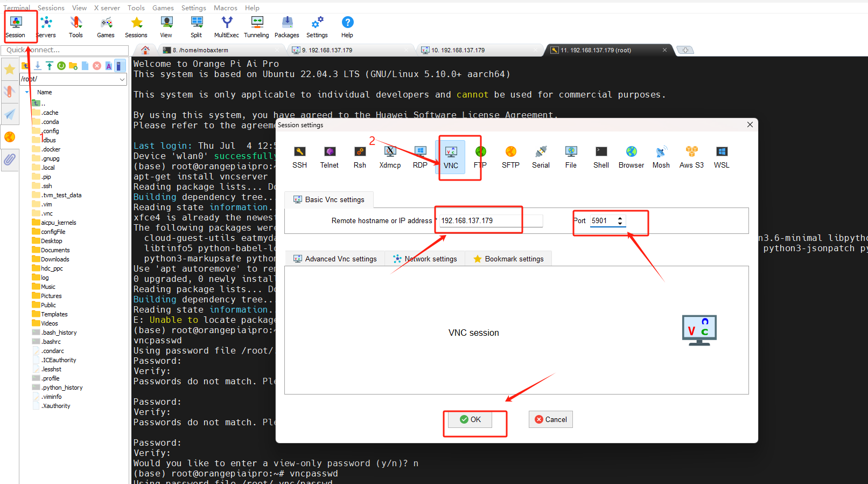
Task: Open the favorites star sidebar tab
Action: tap(10, 69)
